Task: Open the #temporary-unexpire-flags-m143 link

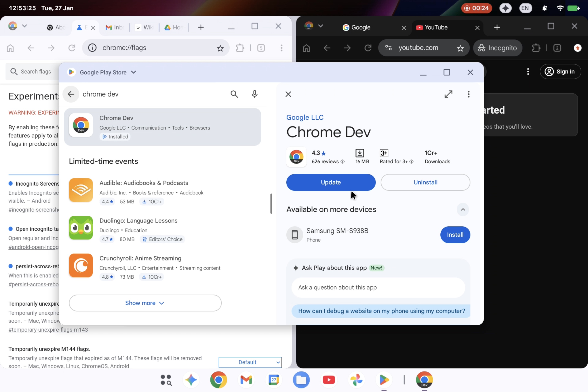Action: (48, 330)
